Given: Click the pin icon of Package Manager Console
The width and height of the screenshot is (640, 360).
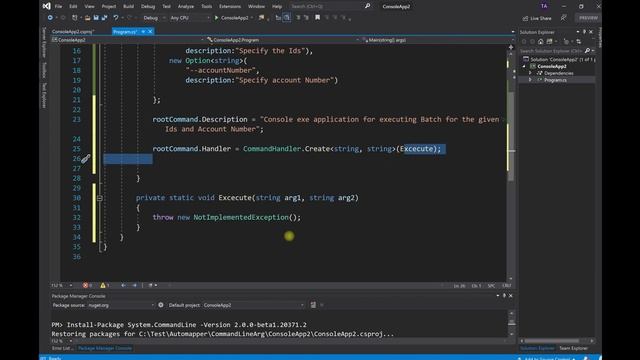Looking at the screenshot, I should [x=504, y=296].
